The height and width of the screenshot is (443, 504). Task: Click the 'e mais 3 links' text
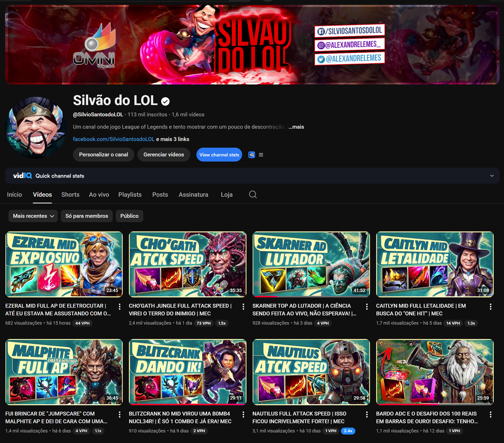[x=173, y=139]
